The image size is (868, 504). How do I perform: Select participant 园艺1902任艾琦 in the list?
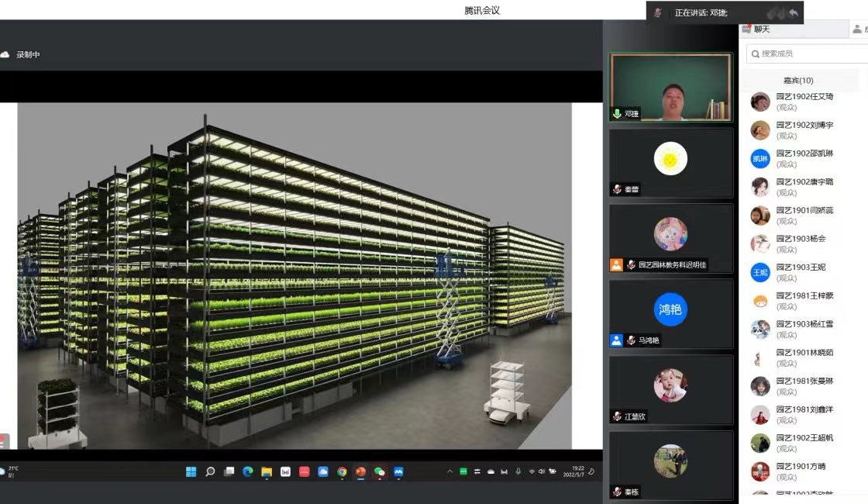804,102
